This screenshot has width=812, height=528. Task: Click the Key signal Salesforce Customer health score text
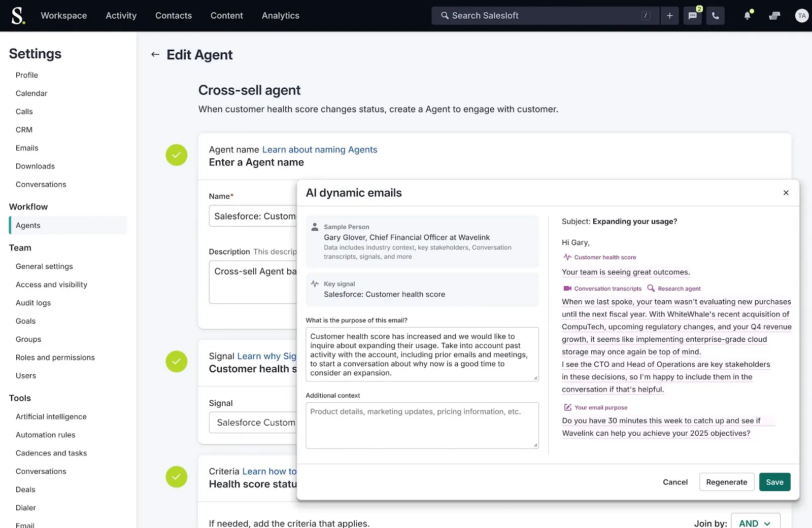[x=385, y=294]
